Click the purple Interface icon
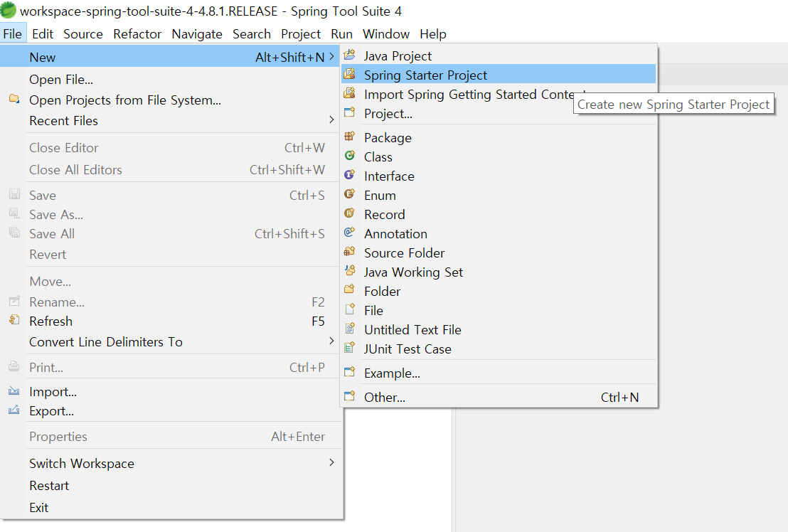The height and width of the screenshot is (532, 788). pos(350,175)
